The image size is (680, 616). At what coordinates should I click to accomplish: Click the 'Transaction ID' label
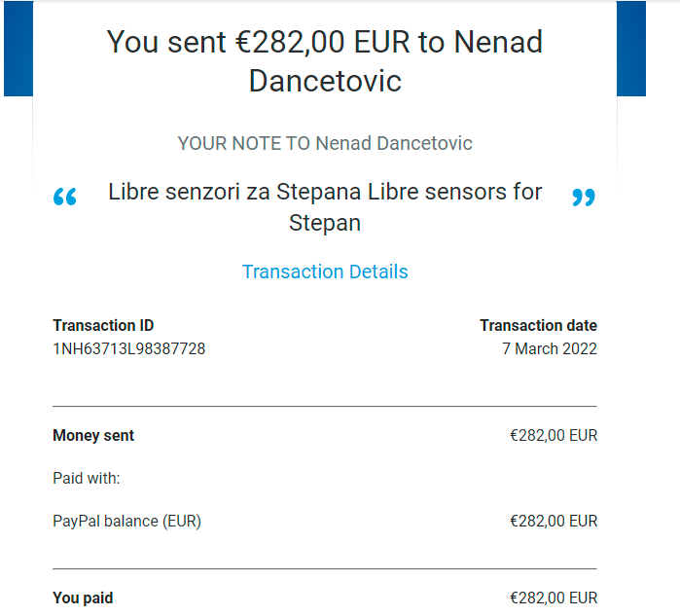[103, 325]
